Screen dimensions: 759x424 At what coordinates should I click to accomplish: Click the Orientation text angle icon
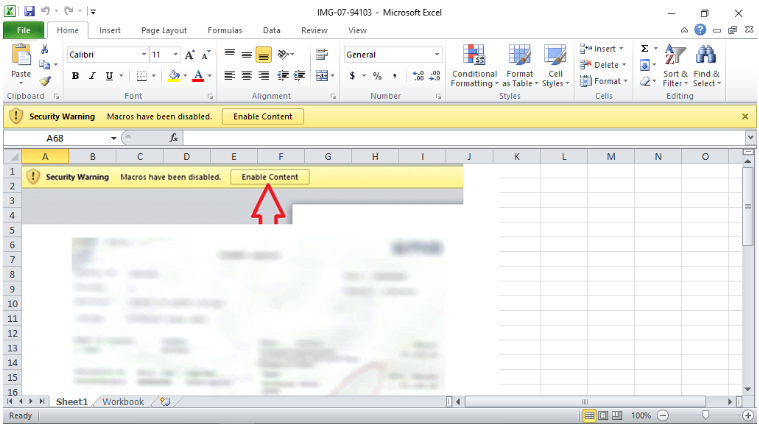pos(284,54)
